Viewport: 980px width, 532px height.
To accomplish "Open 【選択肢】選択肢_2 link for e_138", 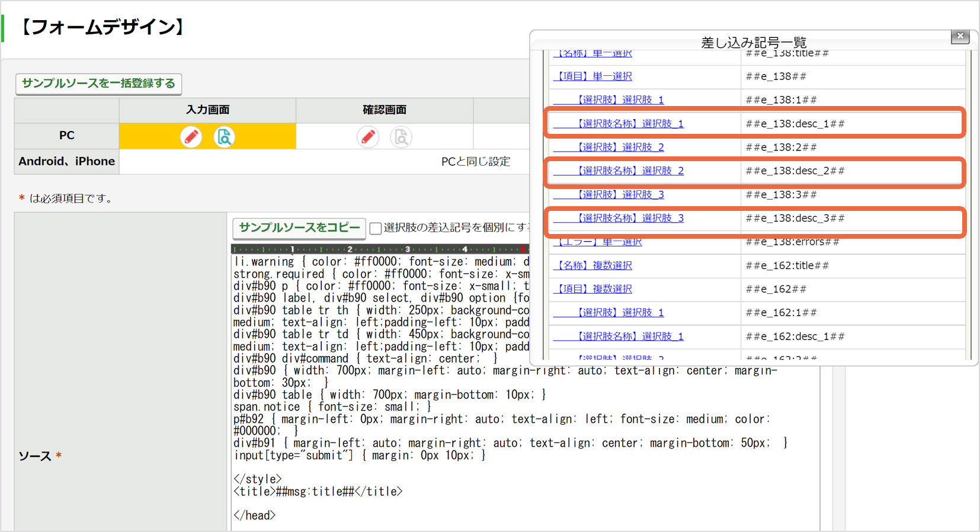I will coord(609,147).
